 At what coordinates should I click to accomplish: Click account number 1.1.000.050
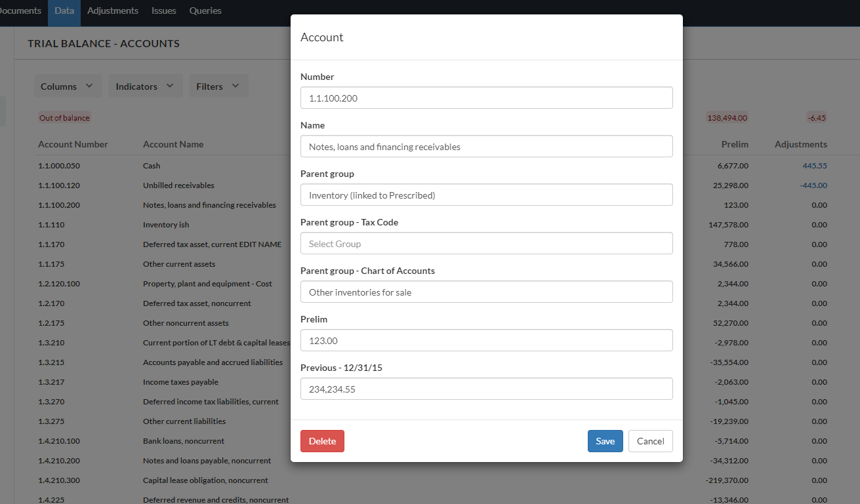(59, 166)
